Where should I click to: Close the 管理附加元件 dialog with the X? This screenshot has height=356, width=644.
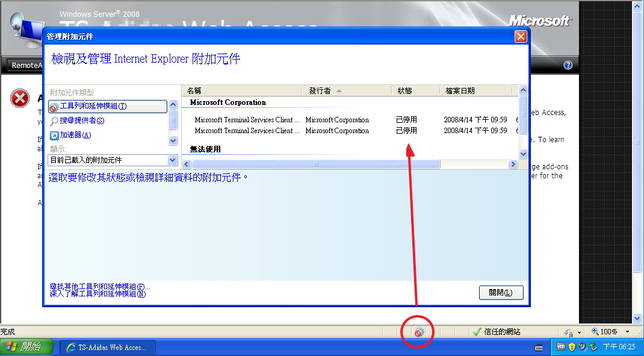click(521, 37)
